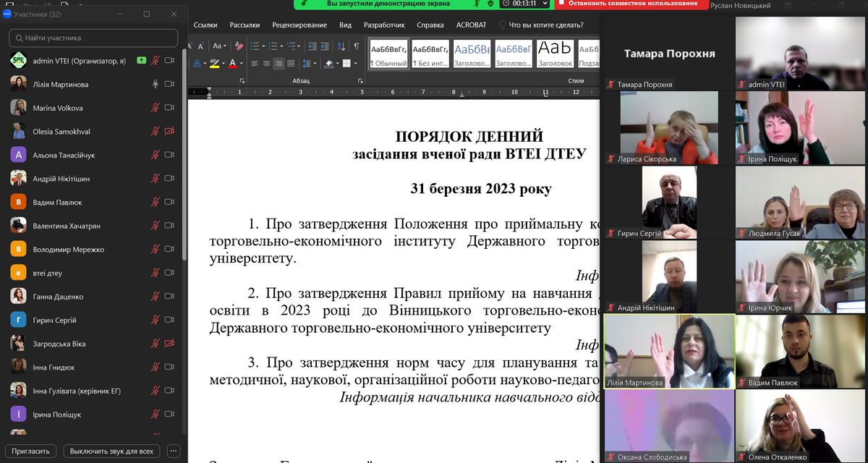
Task: Click the Пригласить button
Action: click(x=31, y=451)
